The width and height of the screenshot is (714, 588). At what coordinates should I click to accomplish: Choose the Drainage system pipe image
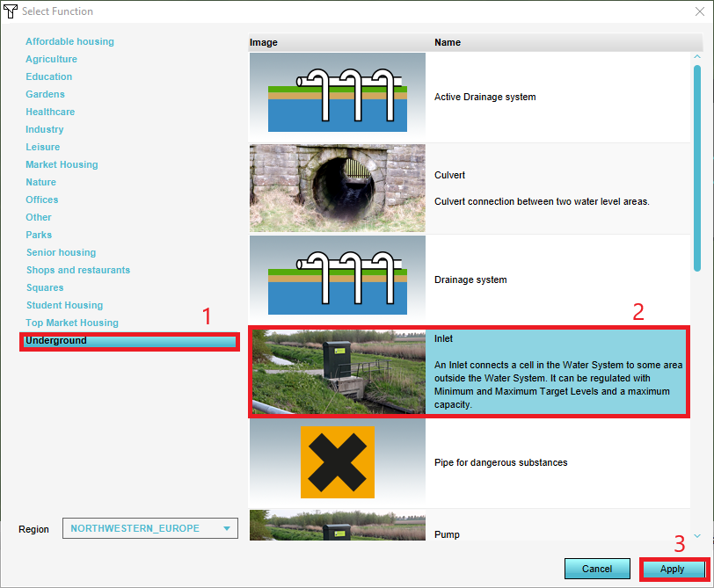(x=338, y=279)
